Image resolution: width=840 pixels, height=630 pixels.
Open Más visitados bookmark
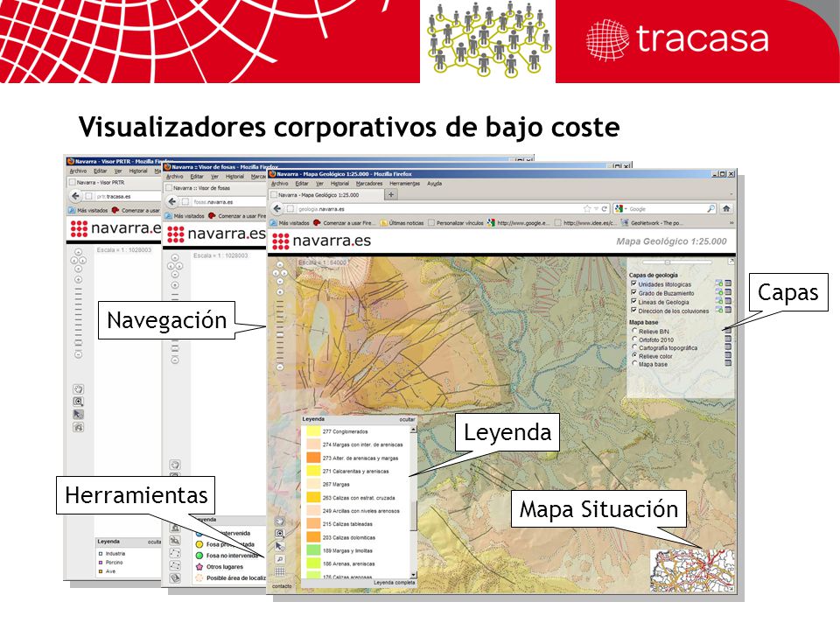pyautogui.click(x=290, y=223)
